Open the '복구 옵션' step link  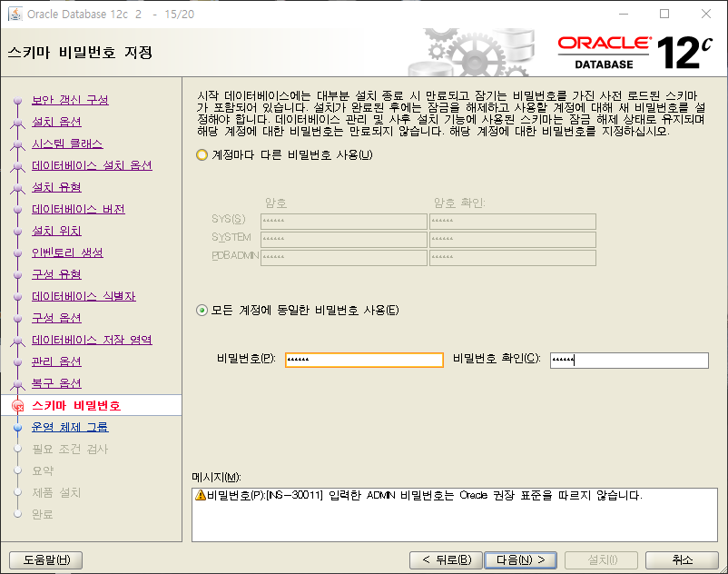[x=56, y=383]
